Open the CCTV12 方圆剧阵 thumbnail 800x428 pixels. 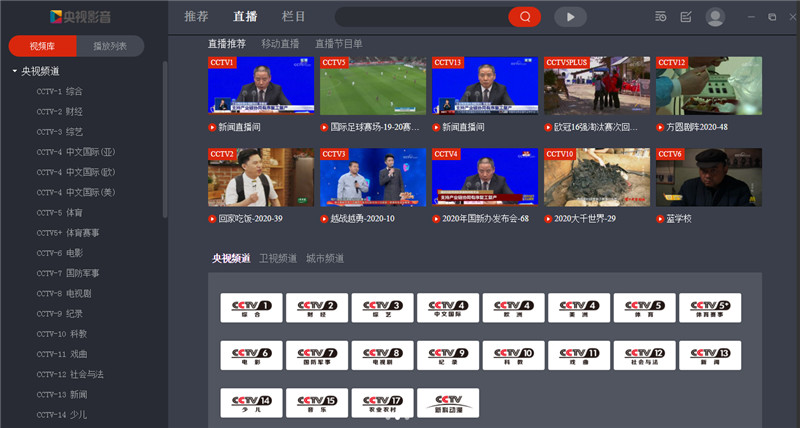pyautogui.click(x=709, y=85)
